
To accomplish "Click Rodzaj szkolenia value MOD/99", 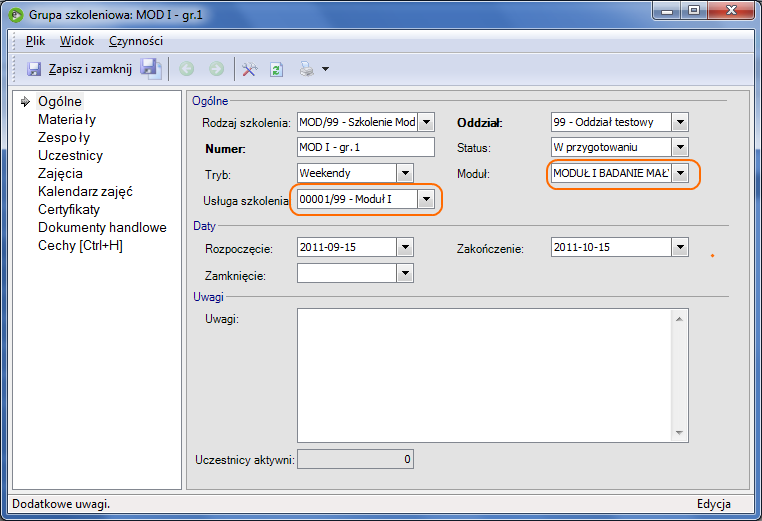I will tap(357, 122).
